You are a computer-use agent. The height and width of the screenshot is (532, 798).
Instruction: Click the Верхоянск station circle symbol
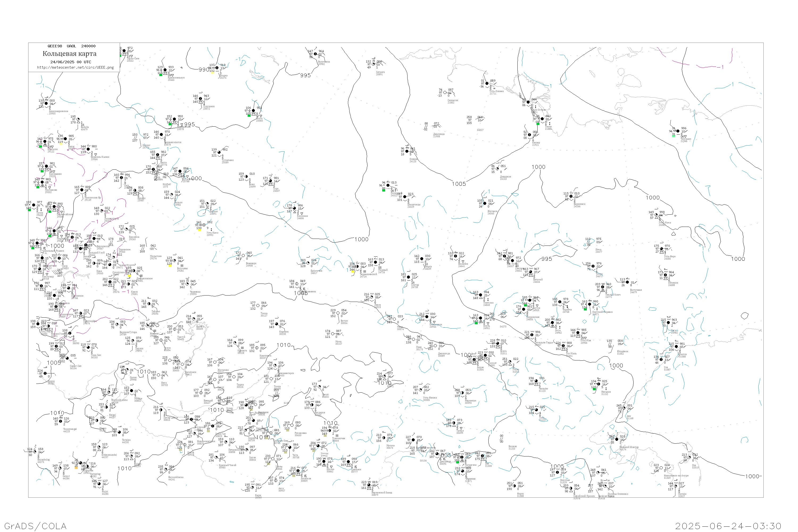(x=571, y=196)
